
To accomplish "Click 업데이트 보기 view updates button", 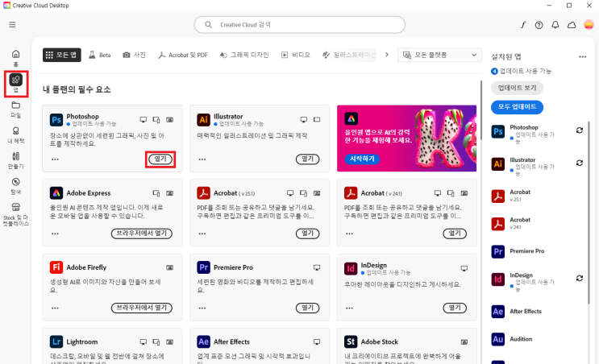I will point(518,88).
